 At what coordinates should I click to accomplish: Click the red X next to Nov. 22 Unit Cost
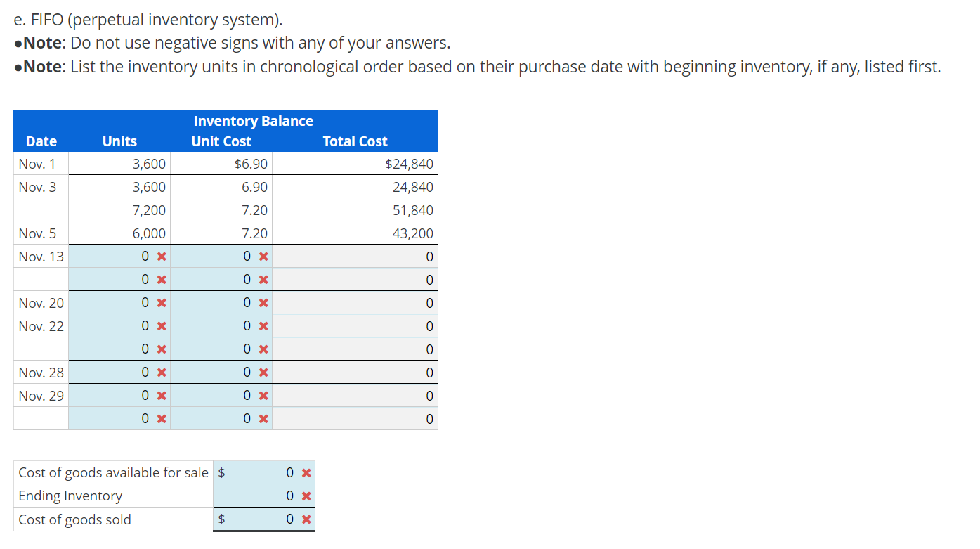(262, 325)
